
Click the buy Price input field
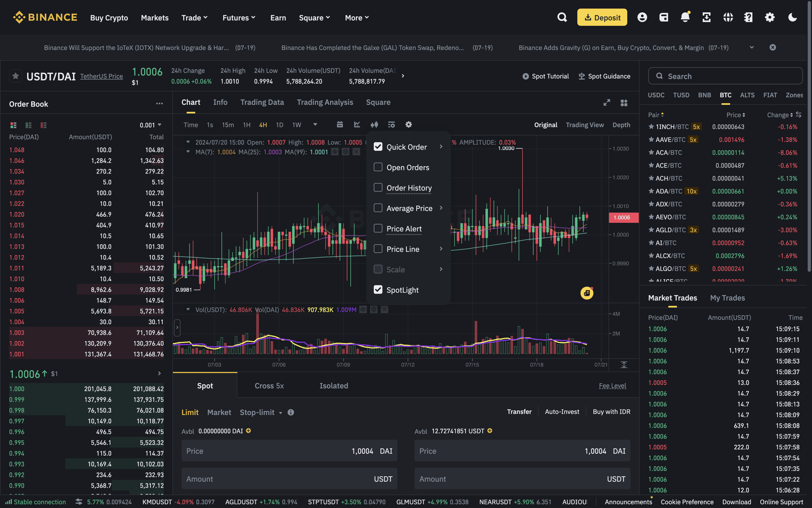tap(289, 451)
